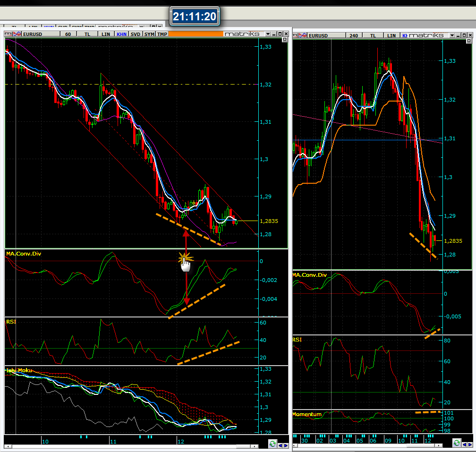Select TMP in the left chart toolbar
The image size is (476, 452).
coord(162,34)
